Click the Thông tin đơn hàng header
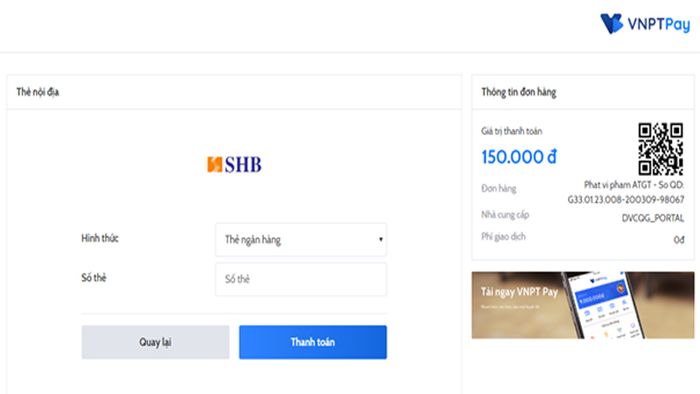 click(519, 92)
